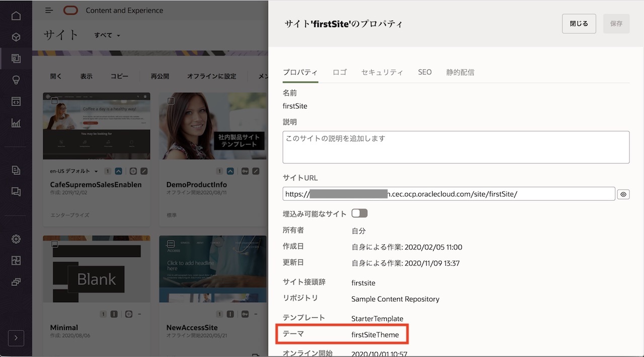
Task: Select the DemoProductInfo site checkbox
Action: click(171, 101)
